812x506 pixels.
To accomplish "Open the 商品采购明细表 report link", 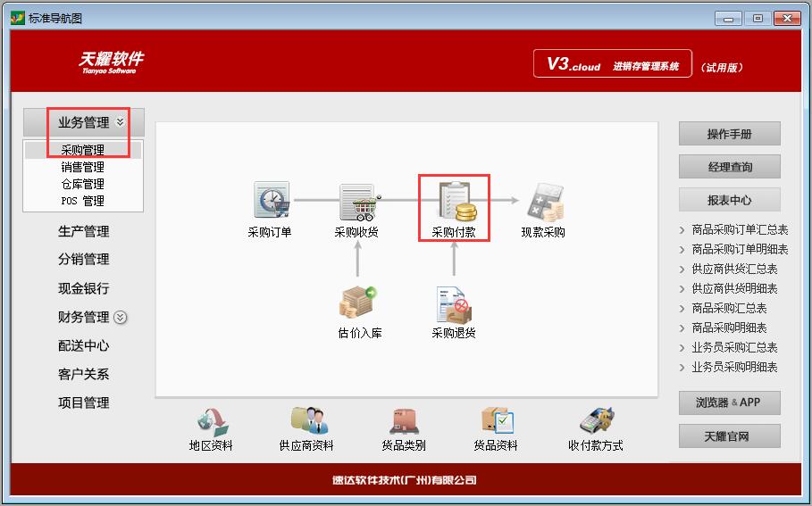I will (729, 328).
